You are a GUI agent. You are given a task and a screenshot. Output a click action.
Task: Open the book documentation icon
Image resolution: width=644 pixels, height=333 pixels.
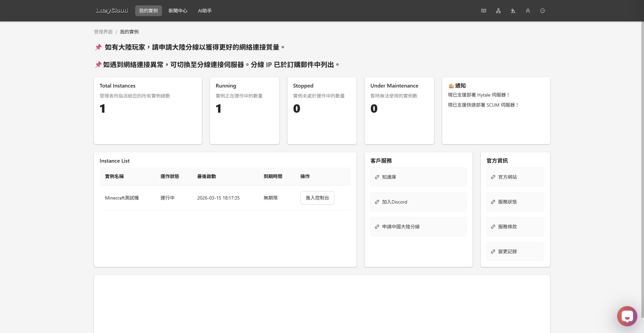[483, 11]
